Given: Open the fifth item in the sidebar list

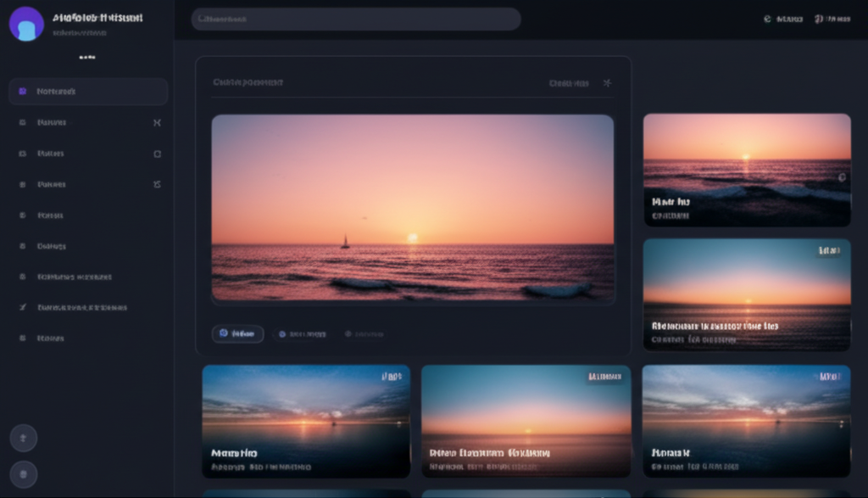Looking at the screenshot, I should click(51, 215).
